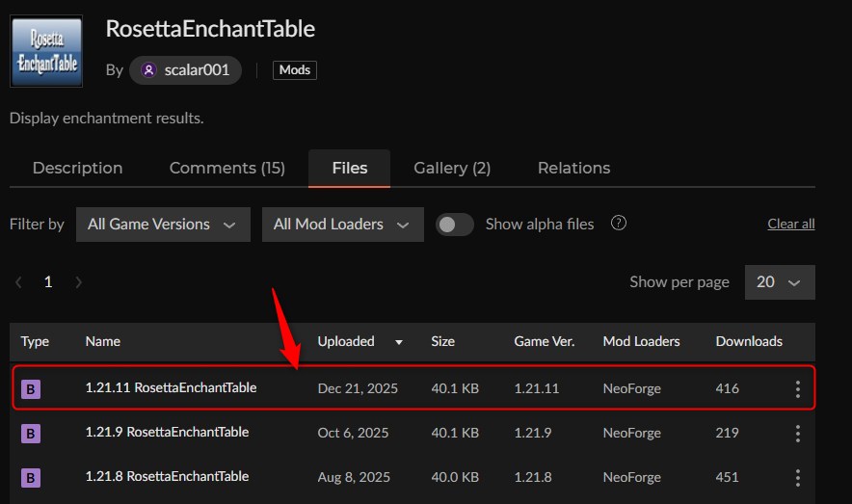Sort by the Uploaded column arrow
Image resolution: width=852 pixels, height=504 pixels.
click(x=398, y=342)
